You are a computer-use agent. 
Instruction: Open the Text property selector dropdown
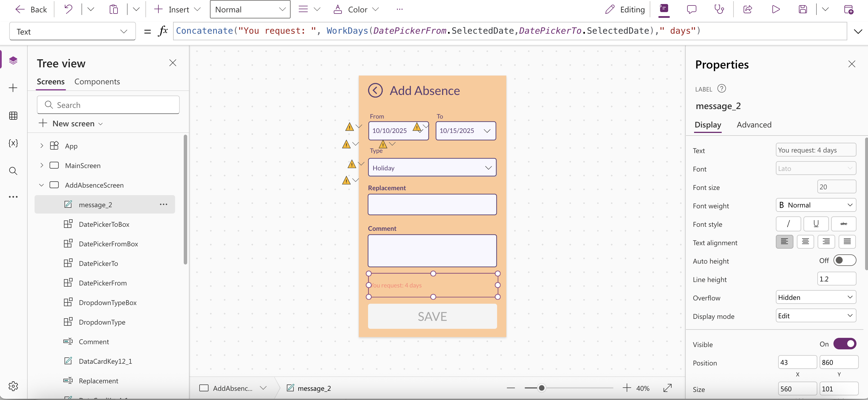click(x=72, y=31)
